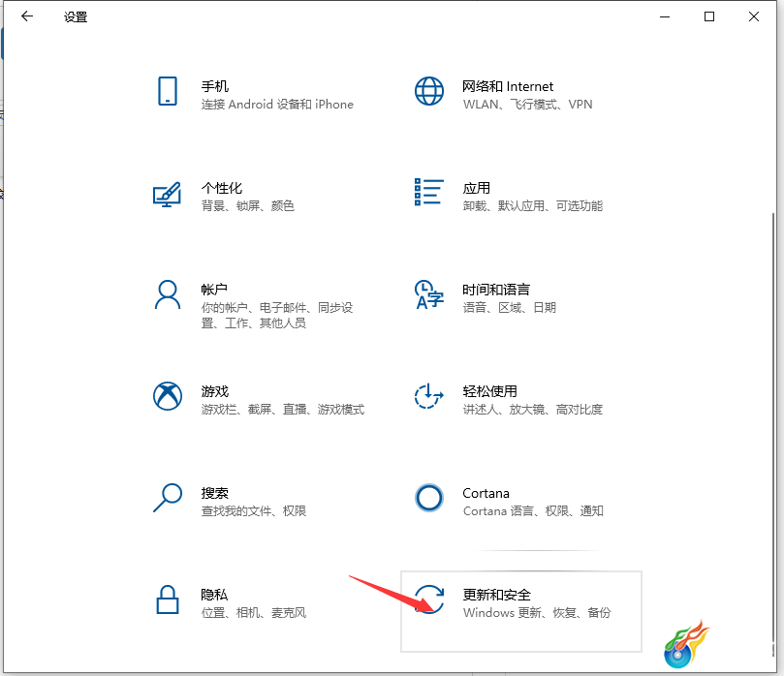Viewport: 784px width, 676px height.
Task: Open Cortana settings title
Action: click(486, 493)
